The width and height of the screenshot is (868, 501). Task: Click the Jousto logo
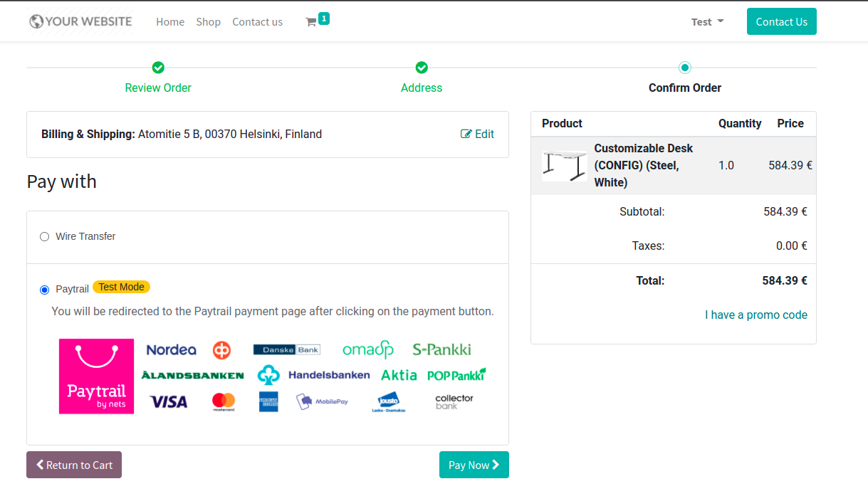(389, 402)
